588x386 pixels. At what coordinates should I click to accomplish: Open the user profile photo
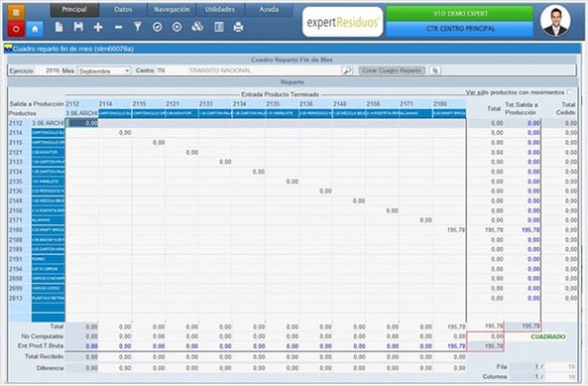[x=555, y=21]
